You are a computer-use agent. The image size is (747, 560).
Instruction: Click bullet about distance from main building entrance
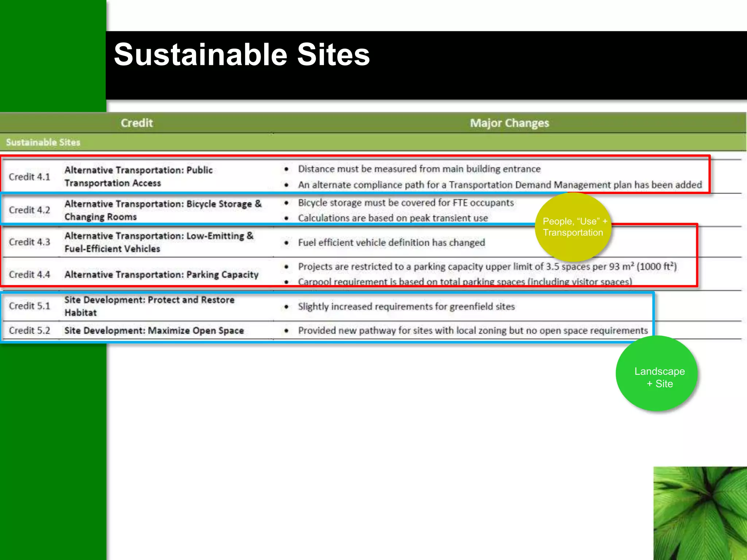pyautogui.click(x=419, y=169)
